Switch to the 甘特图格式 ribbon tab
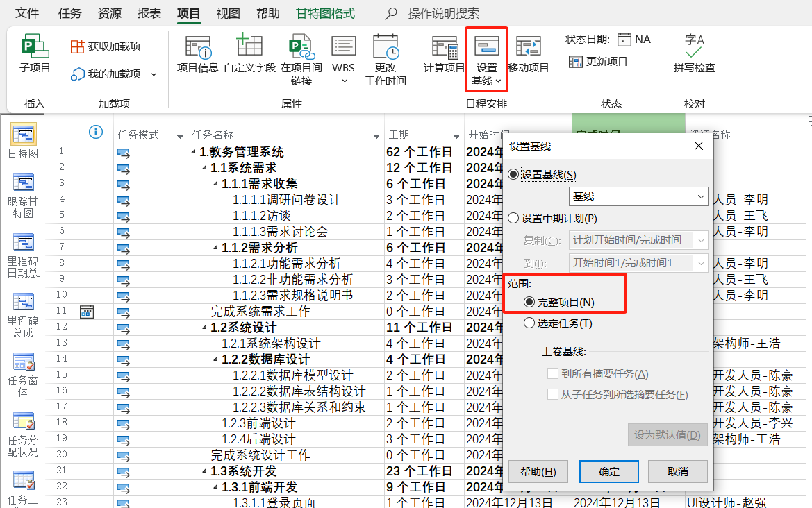 [x=325, y=13]
